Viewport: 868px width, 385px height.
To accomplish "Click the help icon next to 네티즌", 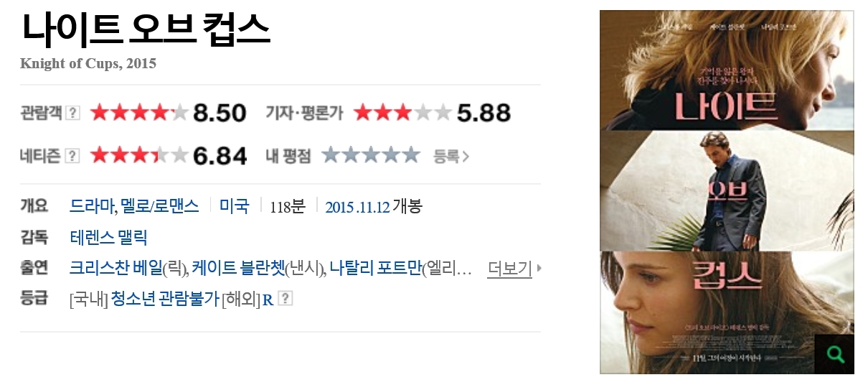I will click(x=72, y=155).
